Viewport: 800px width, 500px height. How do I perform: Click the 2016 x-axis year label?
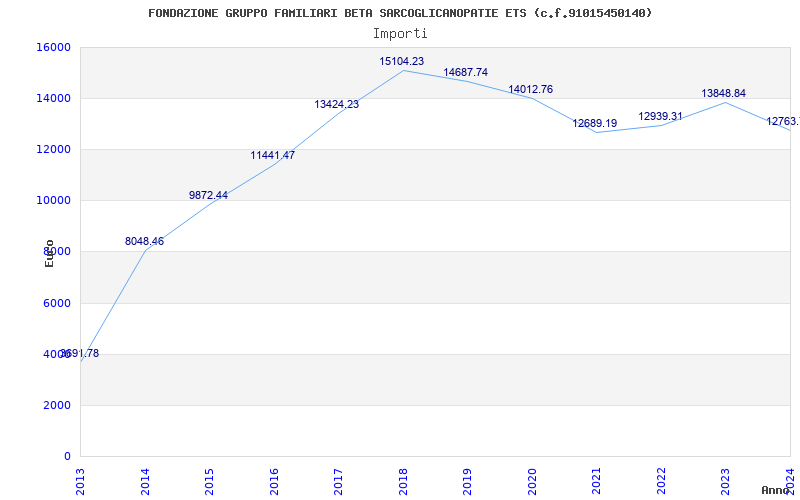coord(274,482)
